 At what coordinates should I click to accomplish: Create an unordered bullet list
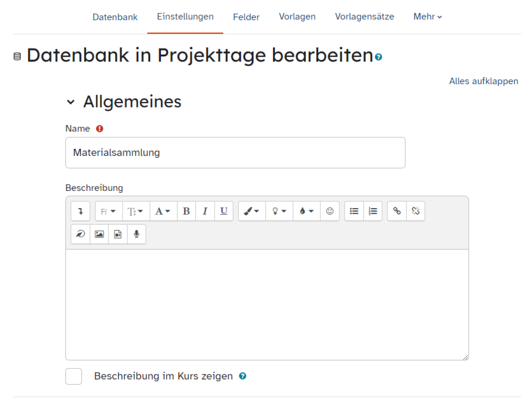[354, 211]
